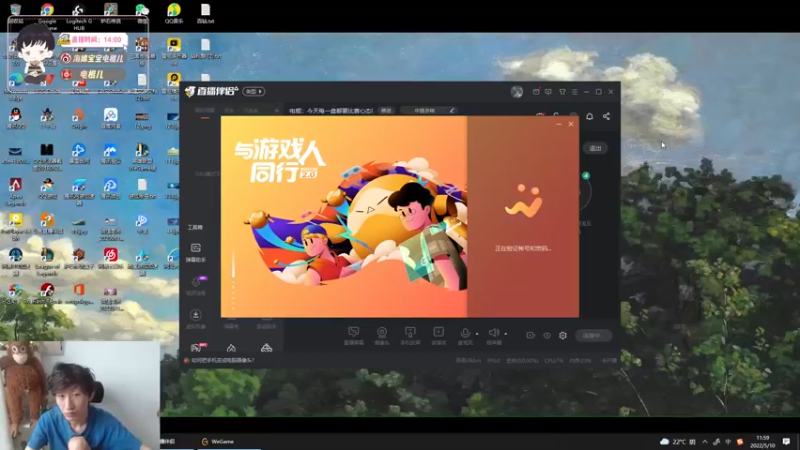
Task: Switch the input method indicator
Action: pos(728,442)
